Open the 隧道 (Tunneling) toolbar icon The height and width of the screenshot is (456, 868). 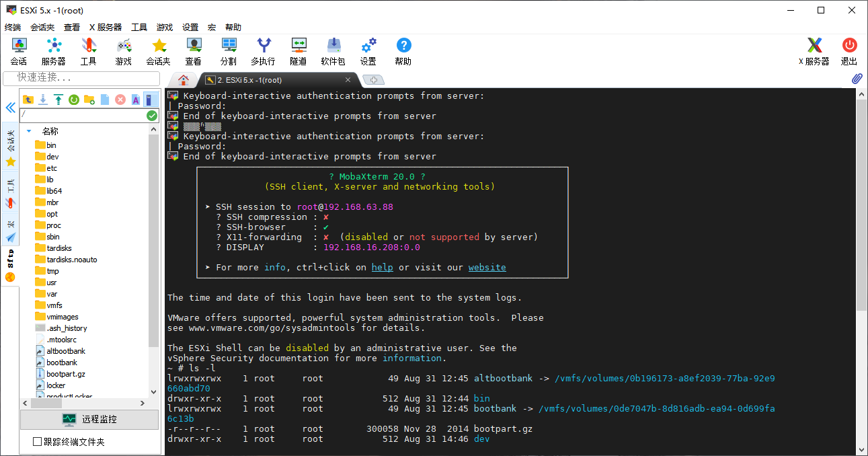[299, 52]
